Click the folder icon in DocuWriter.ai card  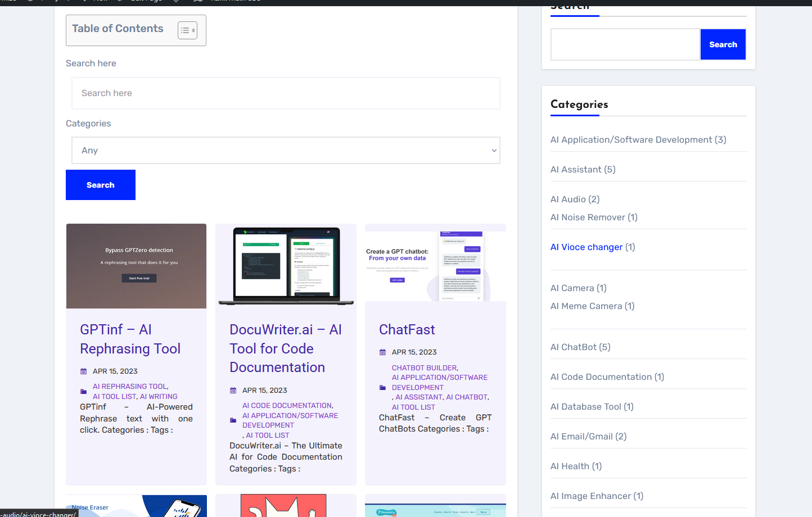coord(233,420)
